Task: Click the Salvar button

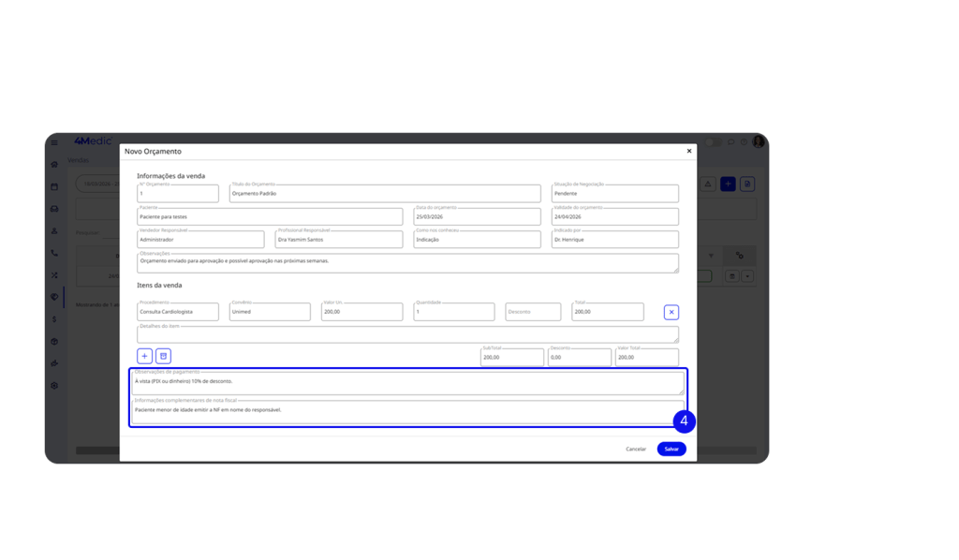Action: coord(671,449)
